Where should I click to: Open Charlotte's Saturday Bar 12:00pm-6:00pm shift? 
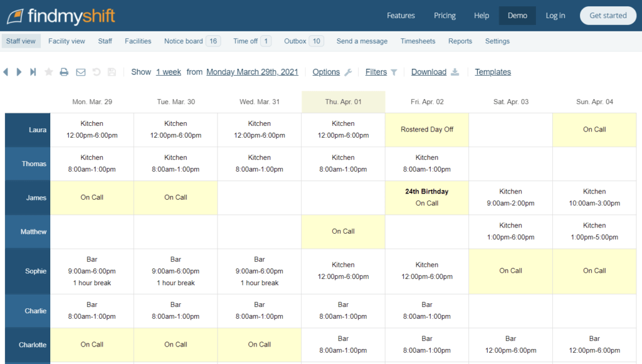pyautogui.click(x=510, y=345)
